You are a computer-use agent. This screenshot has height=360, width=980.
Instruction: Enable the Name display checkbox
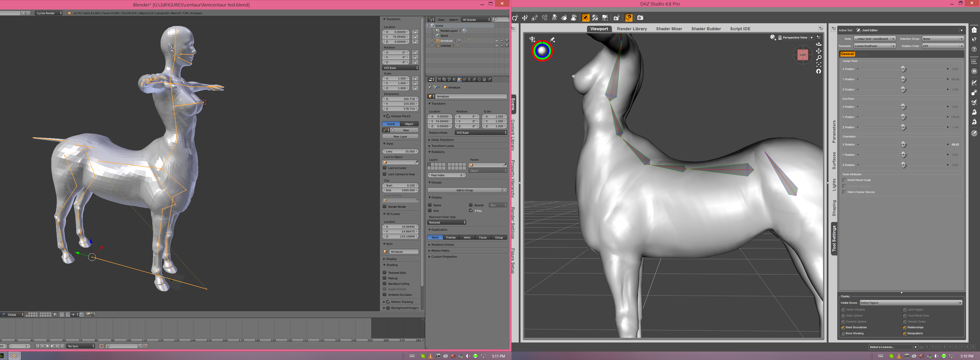point(430,205)
